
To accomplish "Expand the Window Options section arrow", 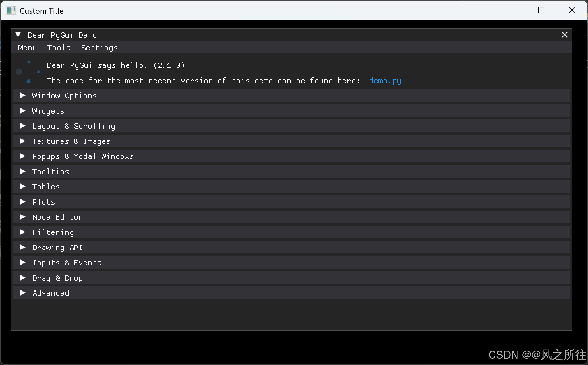I will coord(22,95).
